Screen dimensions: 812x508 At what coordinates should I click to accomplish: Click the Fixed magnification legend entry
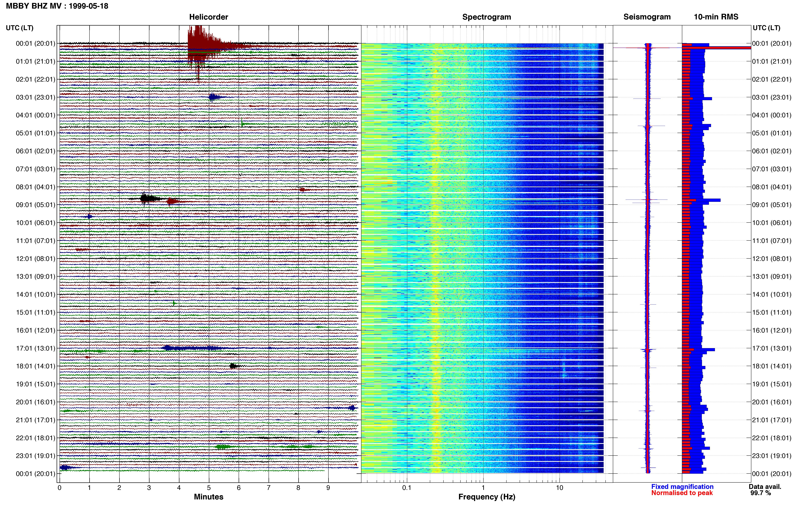click(682, 487)
